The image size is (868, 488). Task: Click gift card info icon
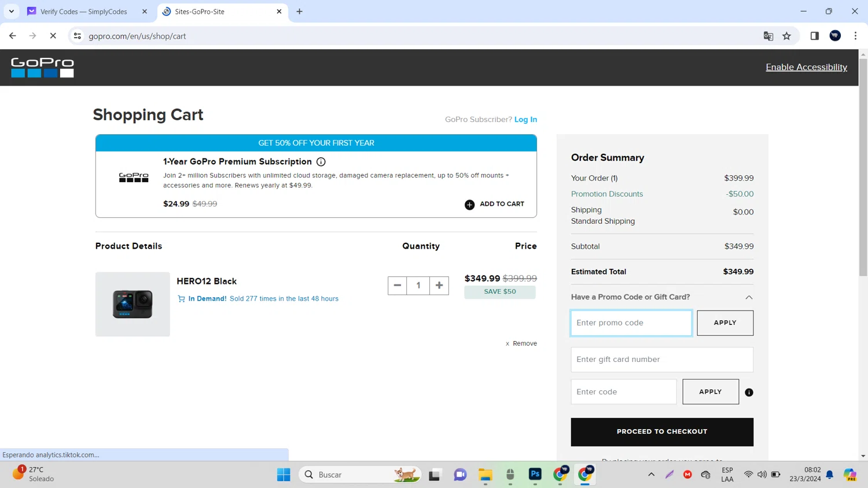coord(749,393)
